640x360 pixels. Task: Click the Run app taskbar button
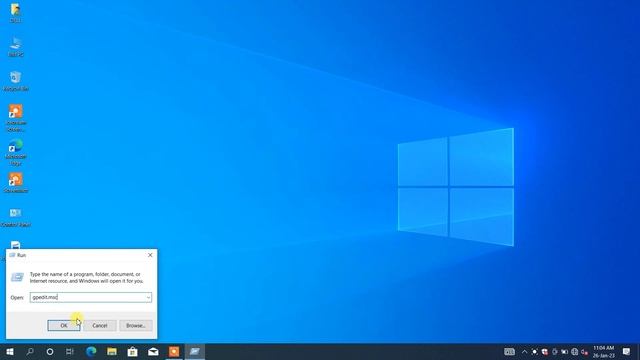195,351
